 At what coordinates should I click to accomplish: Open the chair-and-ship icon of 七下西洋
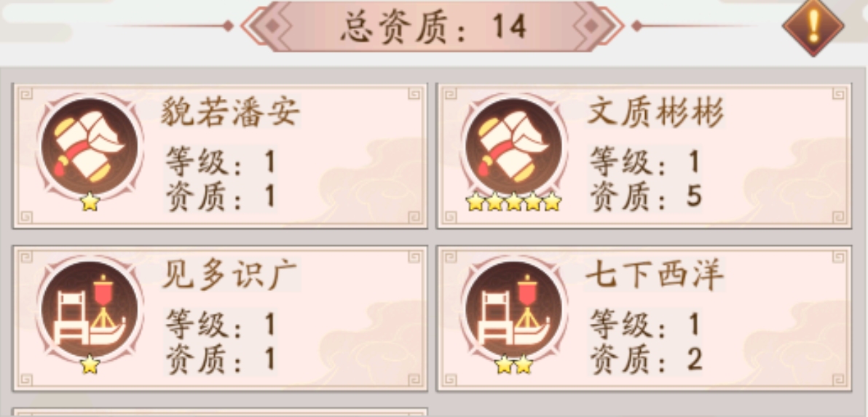[513, 309]
